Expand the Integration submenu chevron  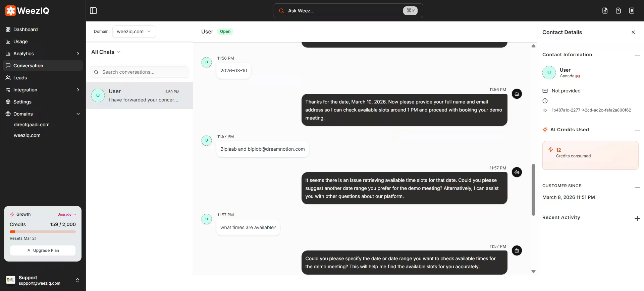point(78,90)
